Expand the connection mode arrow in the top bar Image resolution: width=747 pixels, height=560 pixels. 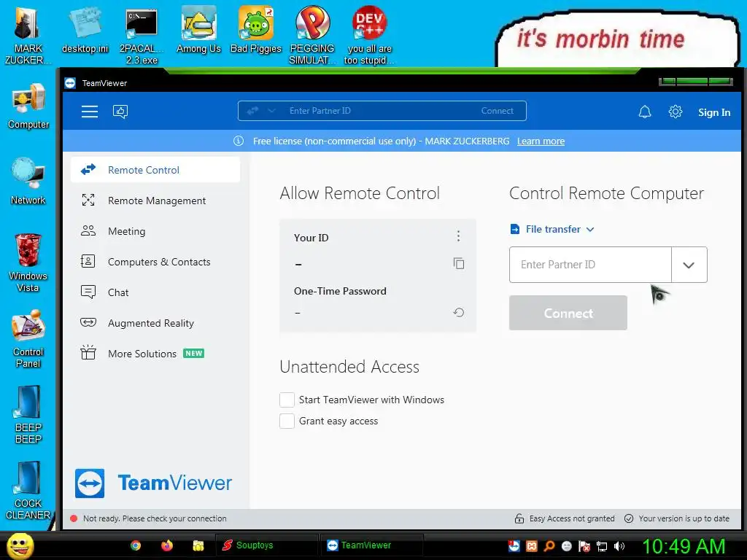tap(271, 111)
